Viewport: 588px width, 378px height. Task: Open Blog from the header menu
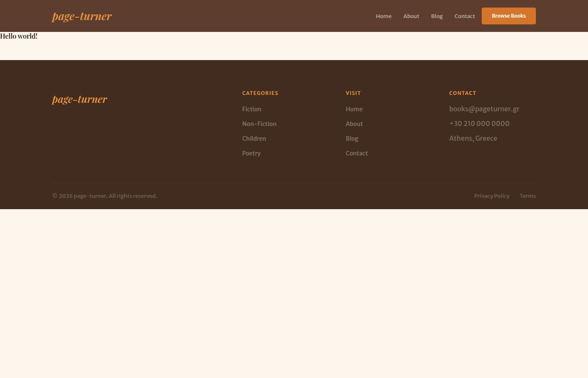pos(437,16)
